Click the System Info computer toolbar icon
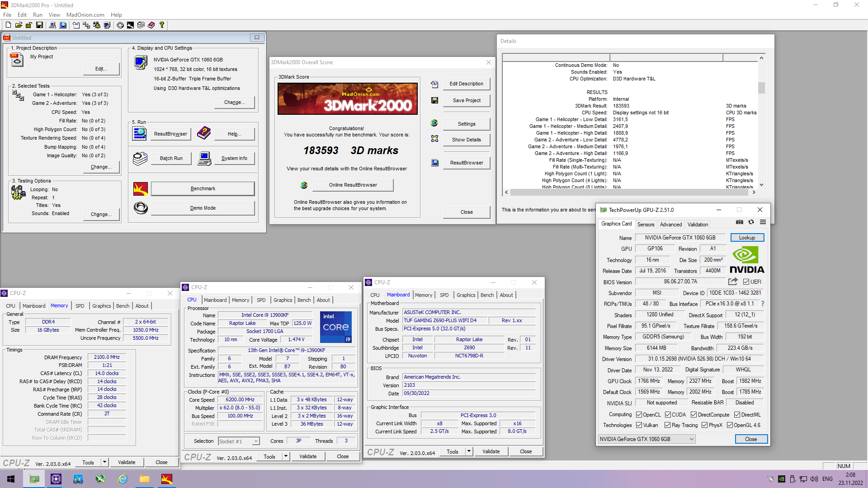The width and height of the screenshot is (868, 488). (52, 25)
